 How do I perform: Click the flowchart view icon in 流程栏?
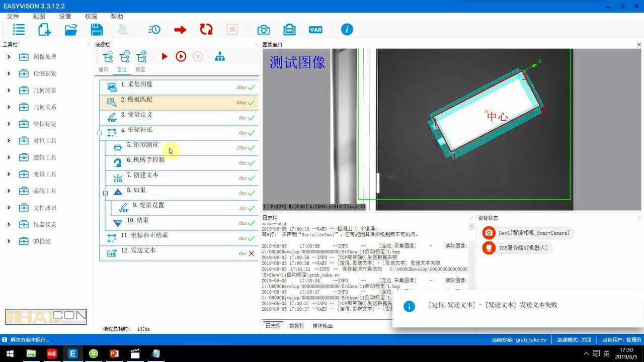coord(220,56)
